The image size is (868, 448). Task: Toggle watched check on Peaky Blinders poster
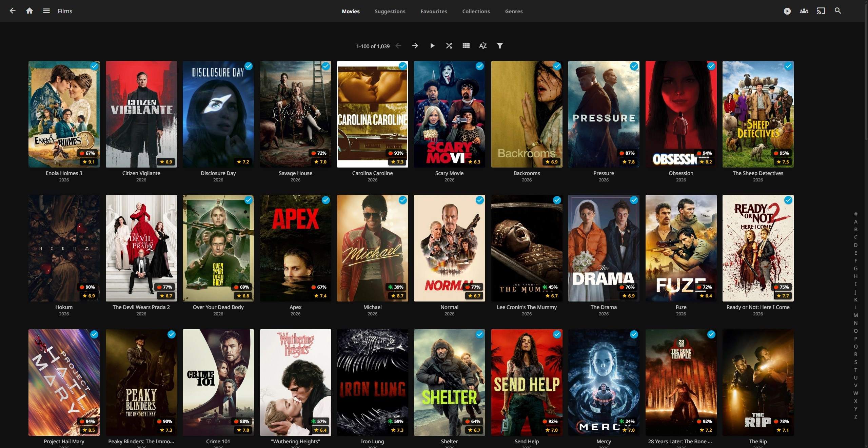click(x=172, y=335)
